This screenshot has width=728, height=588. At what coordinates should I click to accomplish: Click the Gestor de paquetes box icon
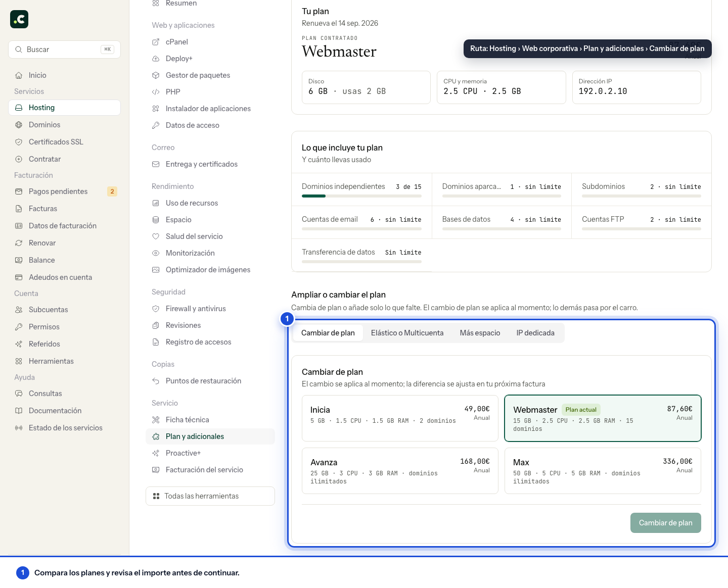tap(156, 75)
